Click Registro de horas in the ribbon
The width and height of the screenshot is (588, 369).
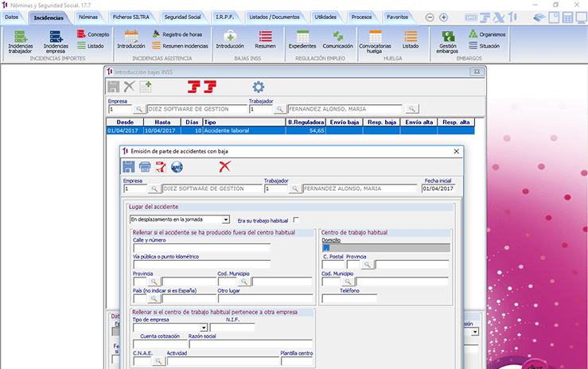[175, 35]
